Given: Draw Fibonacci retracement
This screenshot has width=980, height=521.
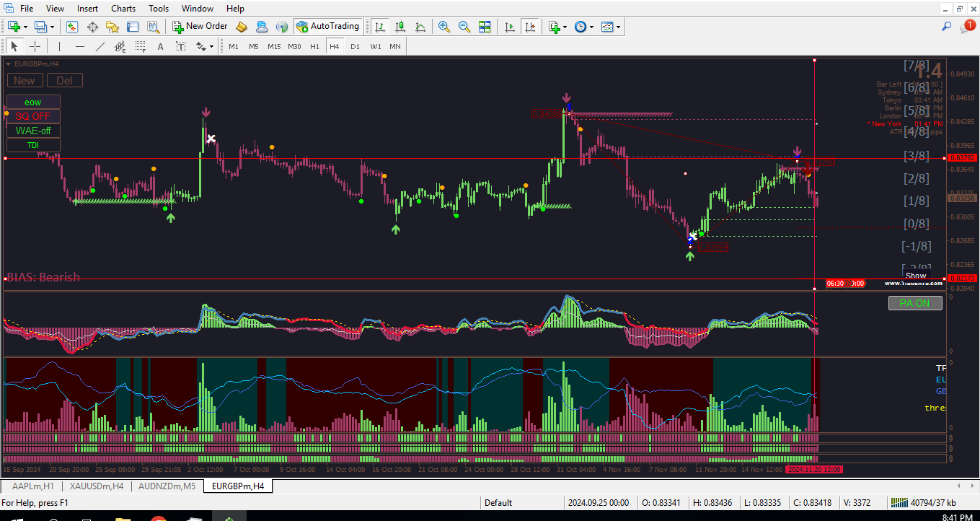Looking at the screenshot, I should [x=140, y=46].
